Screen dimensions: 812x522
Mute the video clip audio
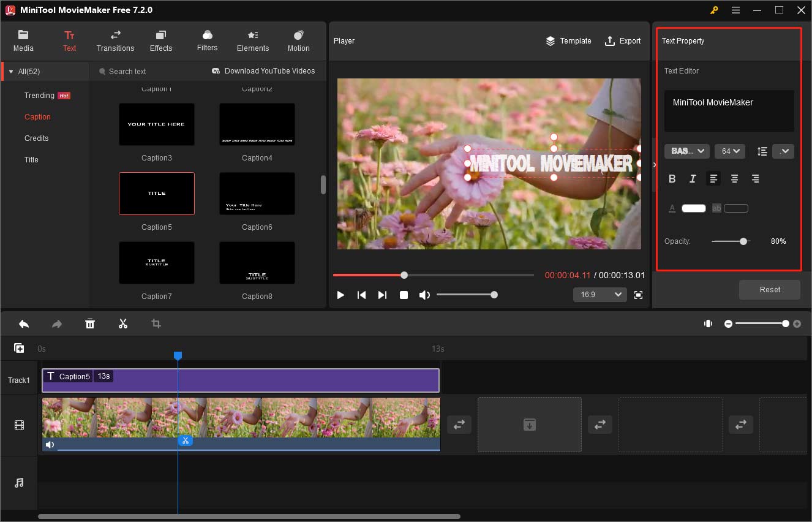[50, 445]
